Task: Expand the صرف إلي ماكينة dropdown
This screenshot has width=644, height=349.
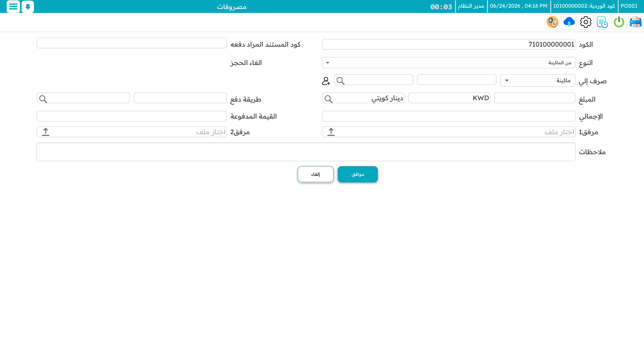Action: [x=538, y=80]
